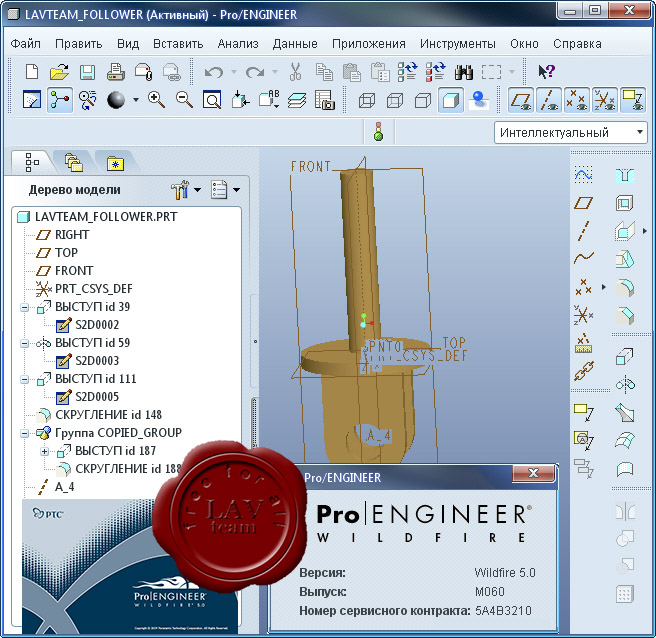Switch to the Folder Browser navigator tab
The width and height of the screenshot is (656, 638).
pos(74,162)
